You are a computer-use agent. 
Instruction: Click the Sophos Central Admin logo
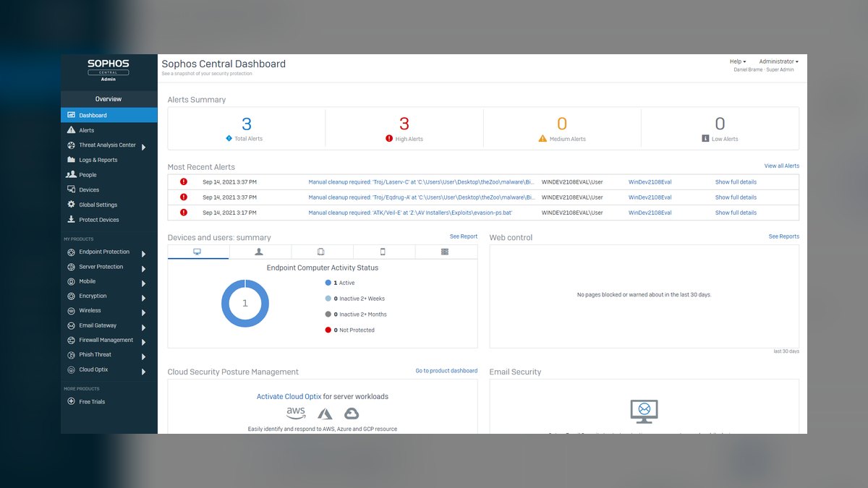(108, 70)
